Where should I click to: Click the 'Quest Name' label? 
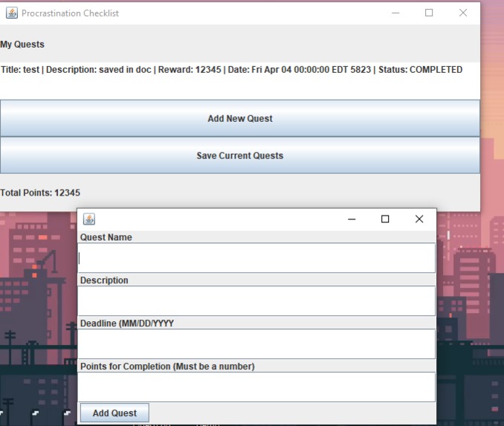pos(106,237)
